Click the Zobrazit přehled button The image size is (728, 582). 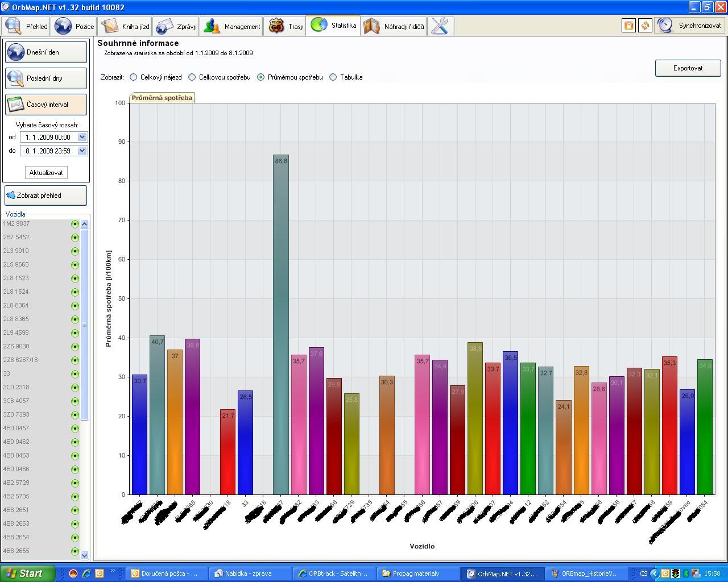tap(46, 196)
